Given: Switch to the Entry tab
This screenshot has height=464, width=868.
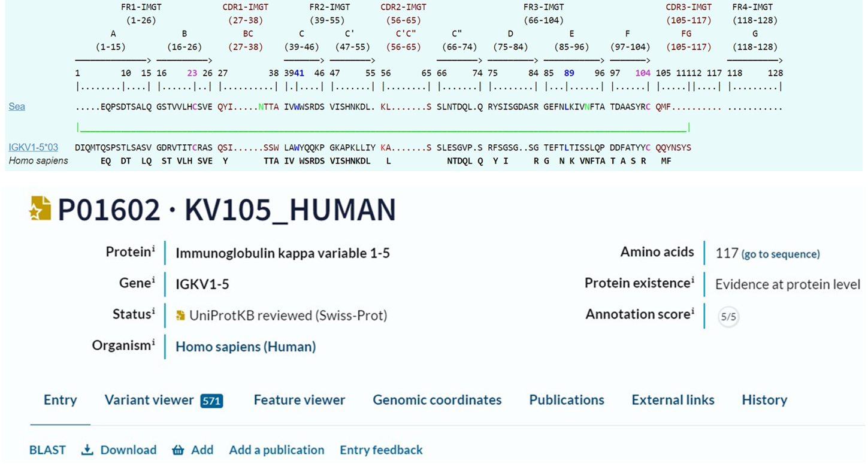Looking at the screenshot, I should coord(61,400).
